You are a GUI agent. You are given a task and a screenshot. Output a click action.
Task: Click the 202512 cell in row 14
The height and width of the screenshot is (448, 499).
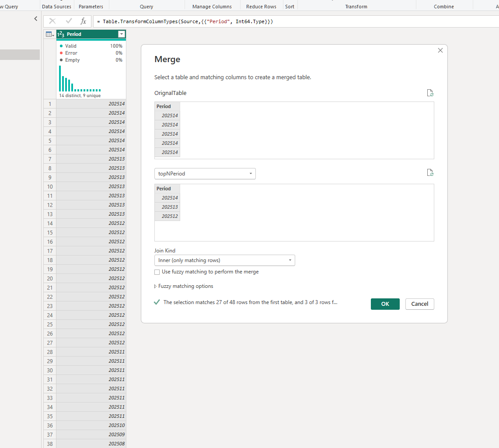[91, 223]
